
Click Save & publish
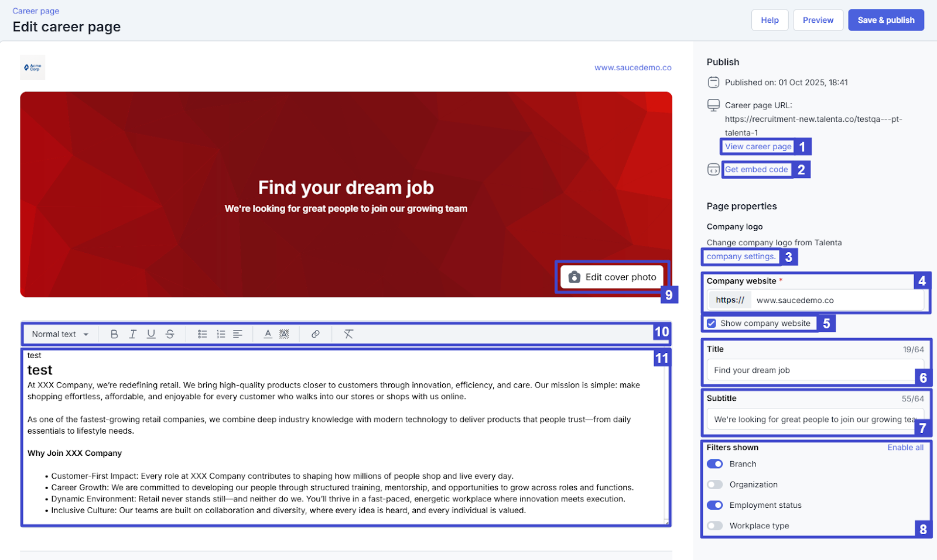885,20
